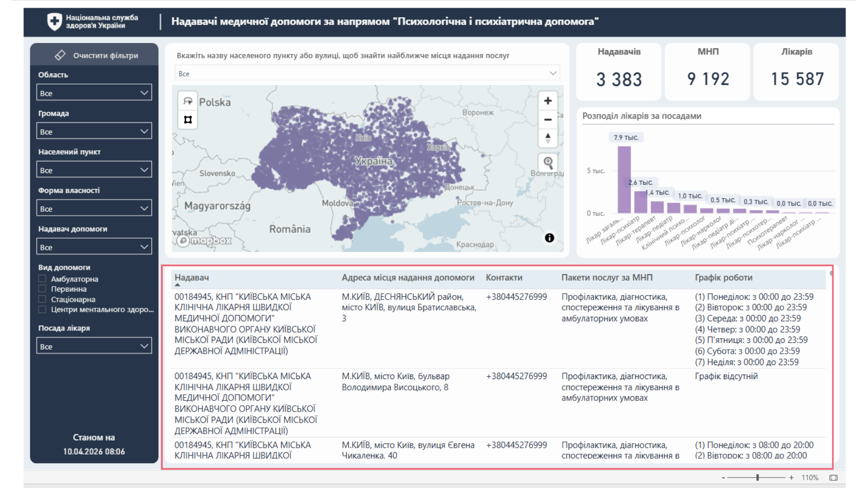This screenshot has width=868, height=488.
Task: Click the date 10.04.2026 08:06 in the sidebar
Action: [x=94, y=451]
